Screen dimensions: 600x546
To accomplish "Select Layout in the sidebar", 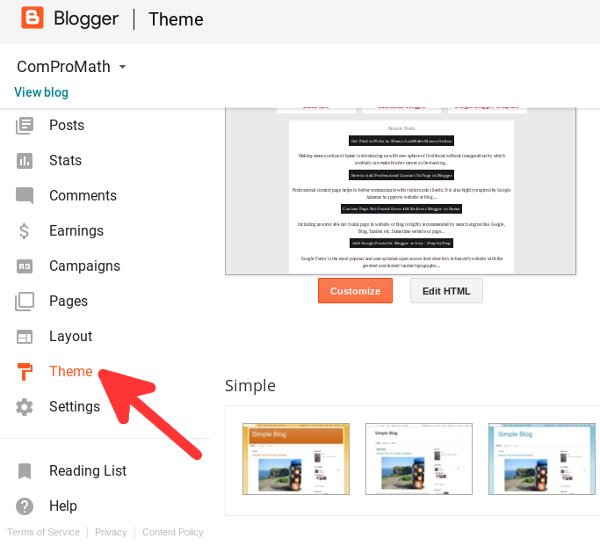I will [x=71, y=337].
